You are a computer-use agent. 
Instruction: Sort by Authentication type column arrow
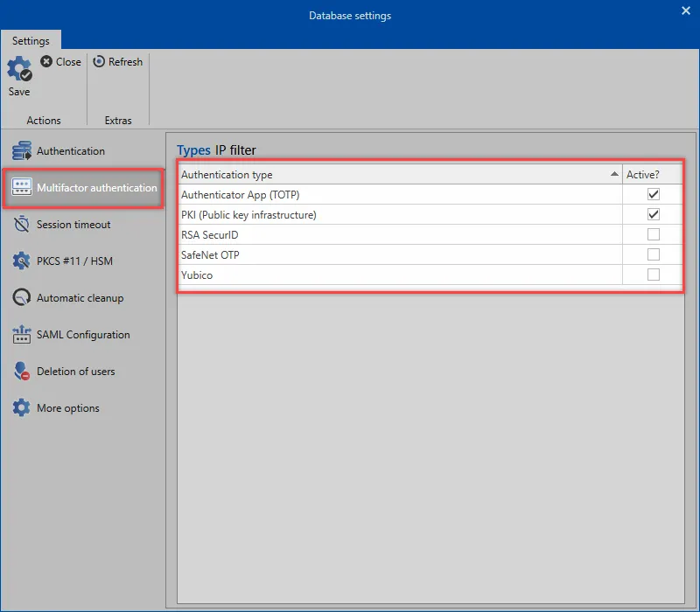coord(613,175)
